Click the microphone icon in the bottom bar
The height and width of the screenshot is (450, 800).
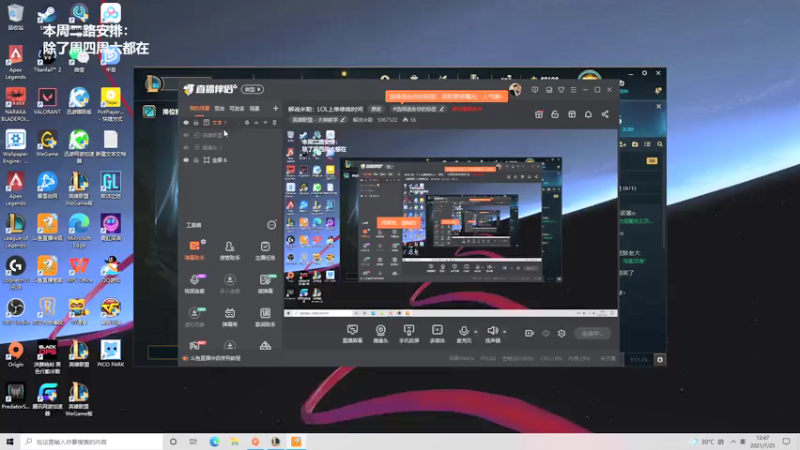tap(463, 331)
